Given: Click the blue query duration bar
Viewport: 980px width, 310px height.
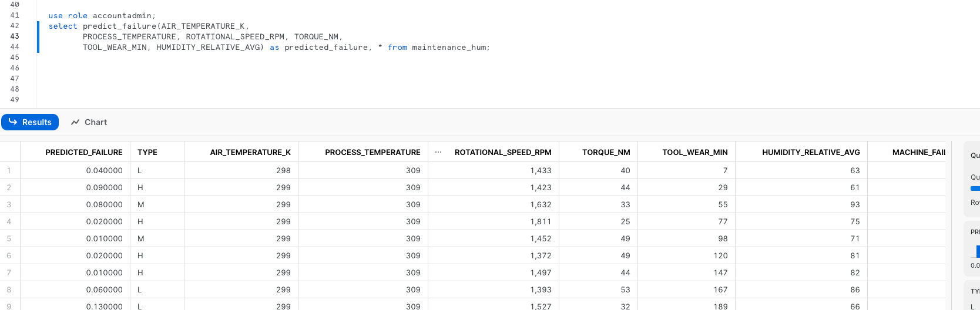Looking at the screenshot, I should tap(975, 188).
